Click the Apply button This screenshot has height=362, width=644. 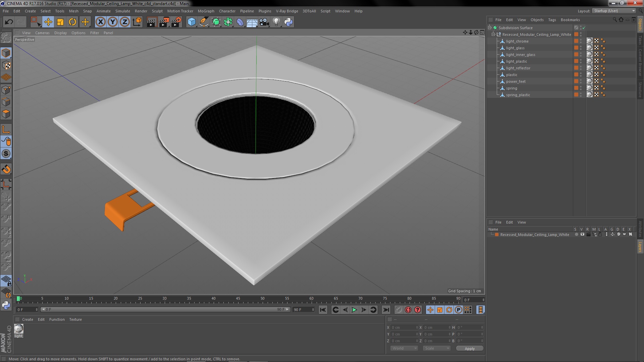click(470, 349)
